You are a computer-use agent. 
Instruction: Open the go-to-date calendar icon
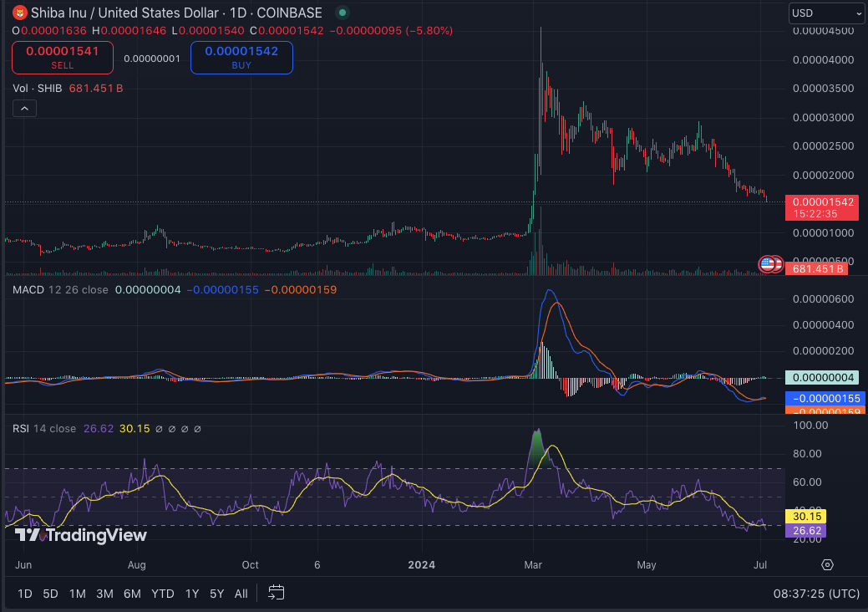276,593
